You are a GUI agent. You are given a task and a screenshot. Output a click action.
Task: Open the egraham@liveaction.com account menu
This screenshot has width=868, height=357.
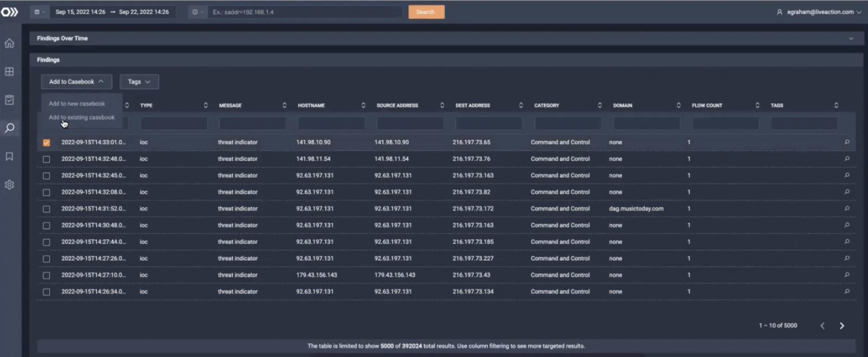[819, 12]
